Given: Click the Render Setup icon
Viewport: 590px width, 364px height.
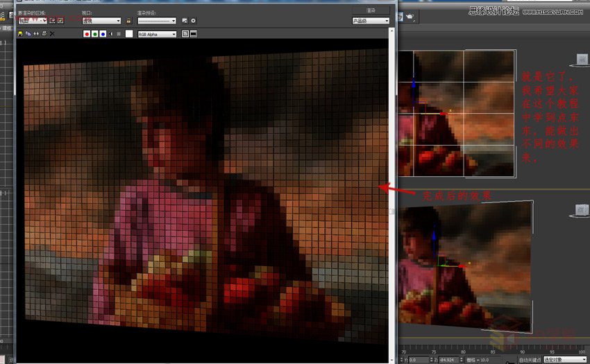Looking at the screenshot, I should coord(185,21).
